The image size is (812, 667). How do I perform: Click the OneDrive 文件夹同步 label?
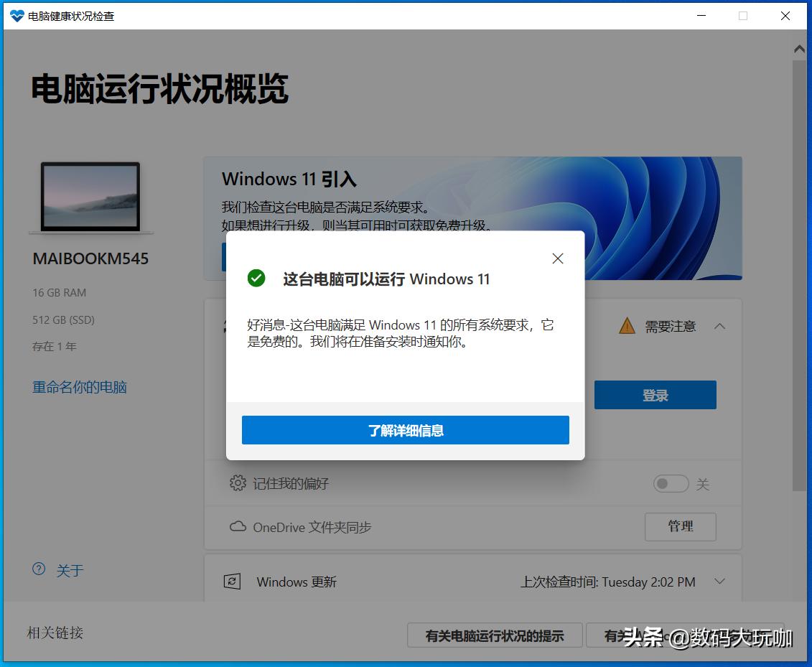tap(312, 527)
